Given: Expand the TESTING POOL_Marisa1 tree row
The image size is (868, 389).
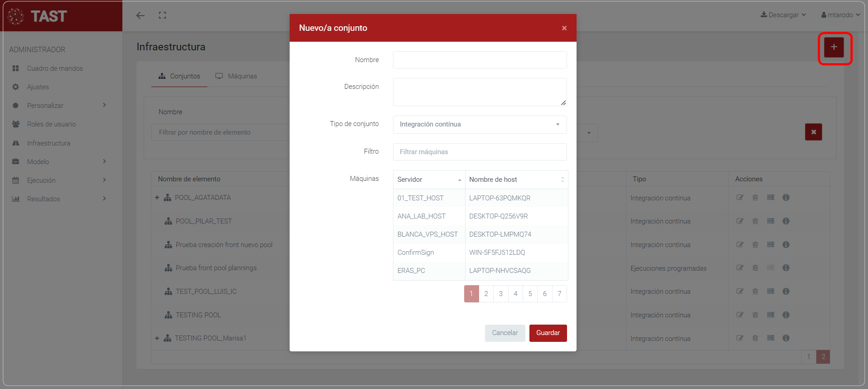Looking at the screenshot, I should [x=157, y=338].
